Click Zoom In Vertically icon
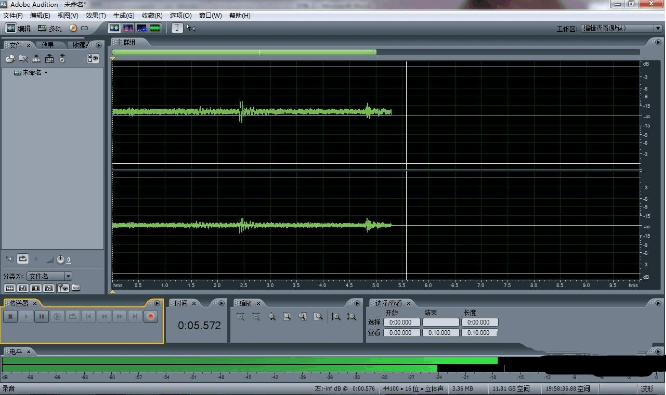Image resolution: width=666 pixels, height=395 pixels. [x=336, y=317]
